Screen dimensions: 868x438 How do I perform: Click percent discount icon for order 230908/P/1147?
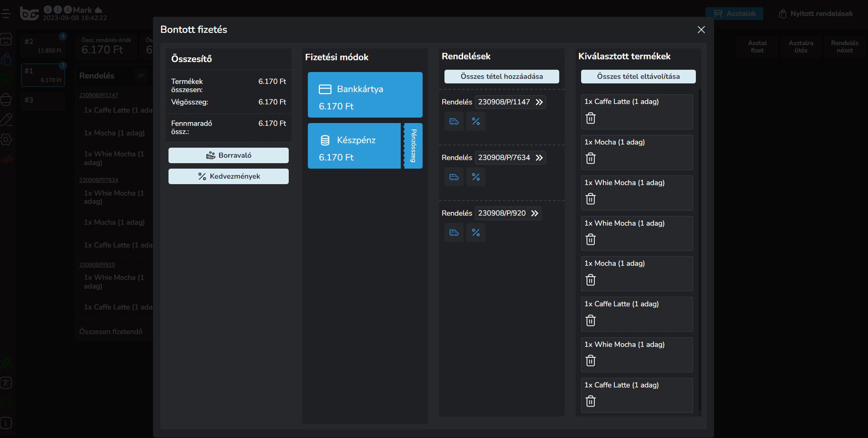476,122
